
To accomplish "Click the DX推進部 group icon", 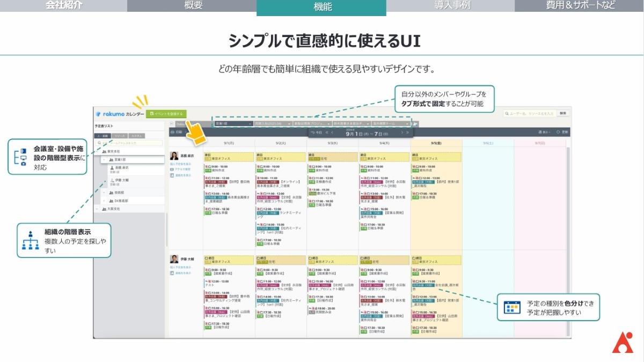I will 111,201.
